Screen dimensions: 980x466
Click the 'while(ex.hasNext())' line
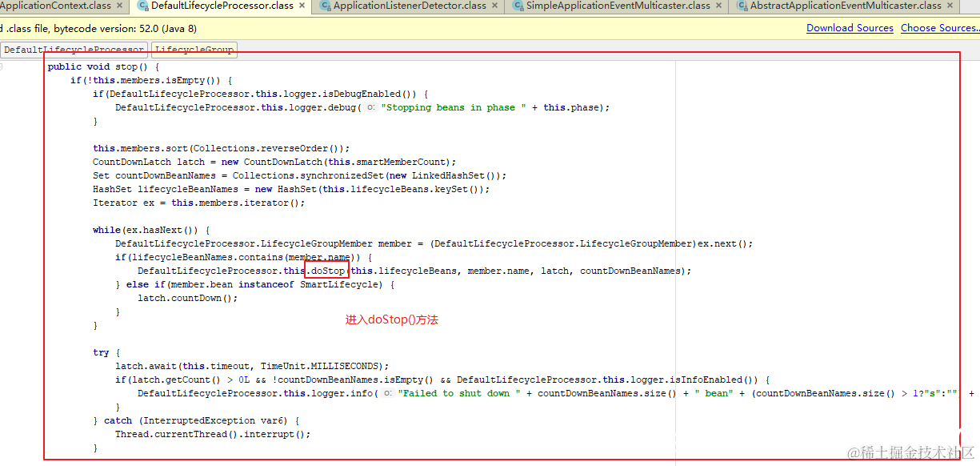point(151,230)
